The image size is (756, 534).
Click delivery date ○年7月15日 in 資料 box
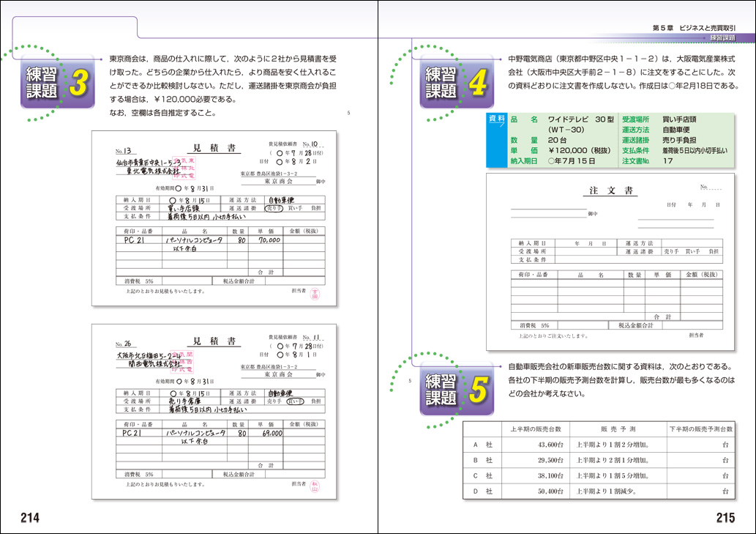click(572, 161)
